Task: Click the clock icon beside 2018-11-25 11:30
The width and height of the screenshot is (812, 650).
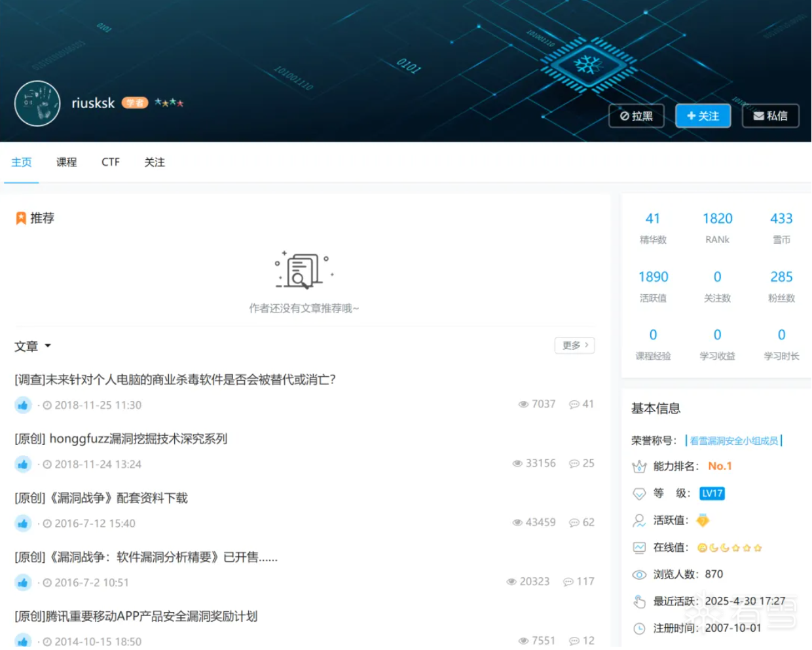Action: pyautogui.click(x=47, y=405)
